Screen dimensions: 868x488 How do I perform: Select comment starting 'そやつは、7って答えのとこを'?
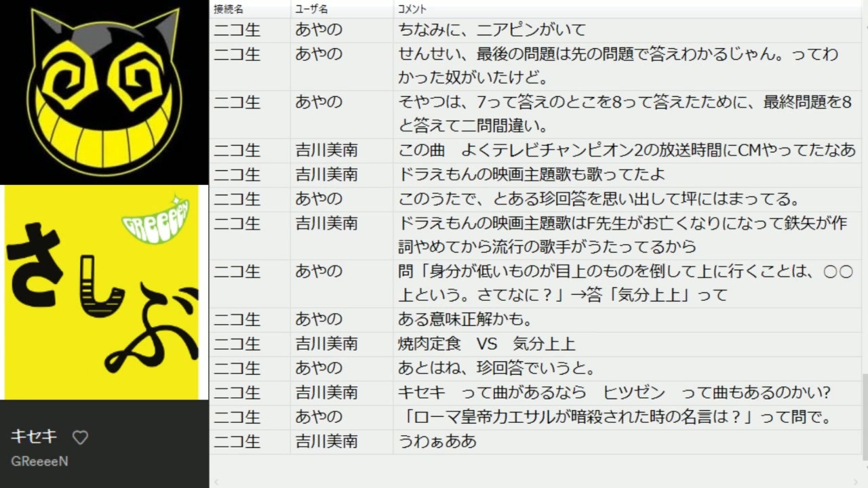click(x=625, y=115)
